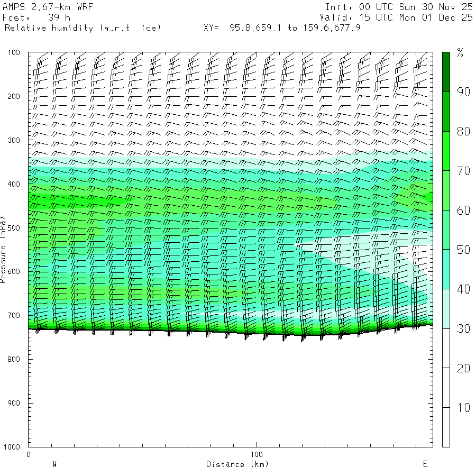This screenshot has width=476, height=476.
Task: Click the colorbar label 70
Action: [x=463, y=171]
